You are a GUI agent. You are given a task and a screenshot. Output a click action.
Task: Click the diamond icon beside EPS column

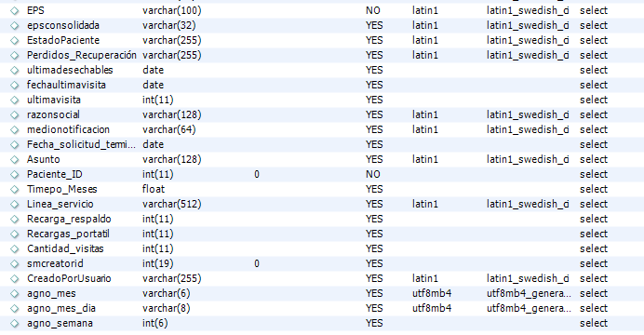15,10
